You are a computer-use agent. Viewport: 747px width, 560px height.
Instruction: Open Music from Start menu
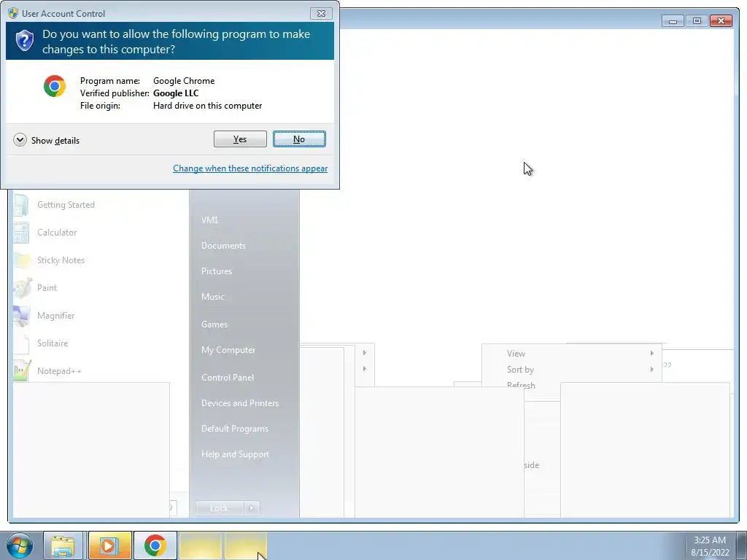pyautogui.click(x=212, y=297)
